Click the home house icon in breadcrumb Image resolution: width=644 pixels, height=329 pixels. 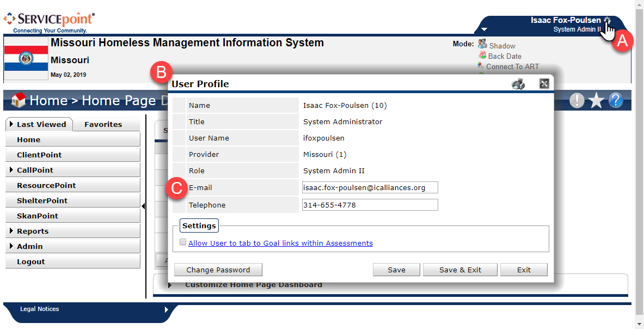coord(18,100)
